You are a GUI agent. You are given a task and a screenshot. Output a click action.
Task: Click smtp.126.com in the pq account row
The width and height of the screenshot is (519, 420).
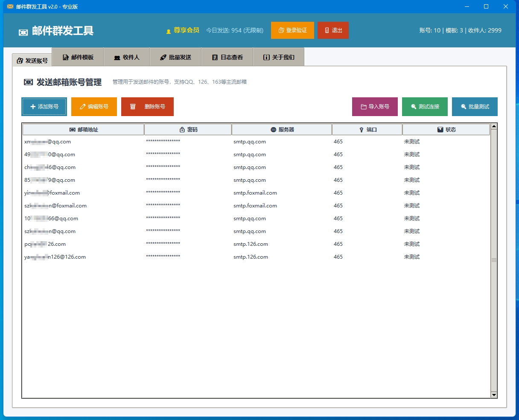pyautogui.click(x=251, y=244)
